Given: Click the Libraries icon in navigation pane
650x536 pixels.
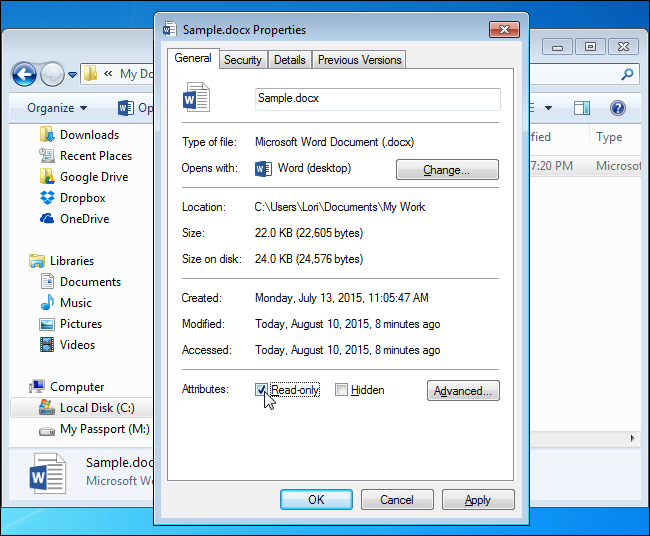Looking at the screenshot, I should 37,261.
